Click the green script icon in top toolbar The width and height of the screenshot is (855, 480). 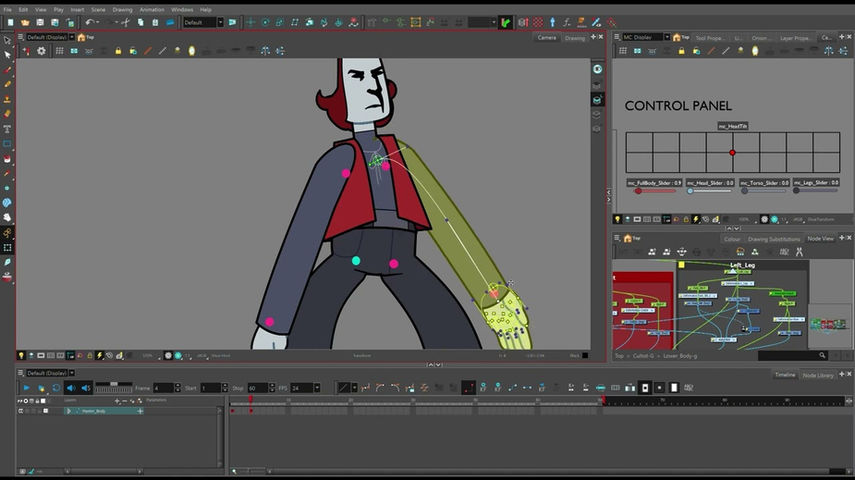506,22
